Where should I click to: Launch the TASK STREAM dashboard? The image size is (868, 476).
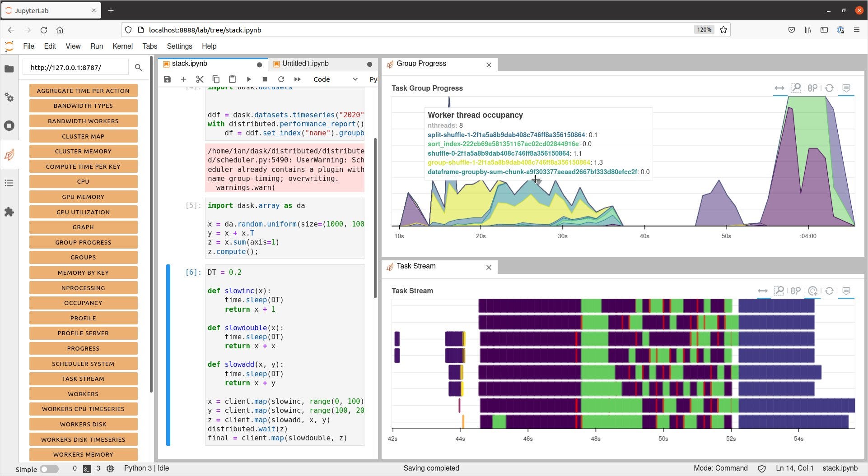(83, 379)
